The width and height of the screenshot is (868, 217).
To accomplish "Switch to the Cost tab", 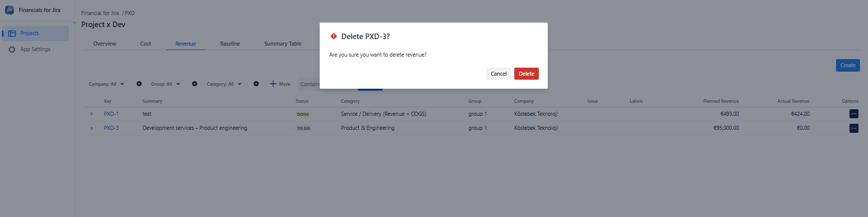I will click(x=146, y=44).
